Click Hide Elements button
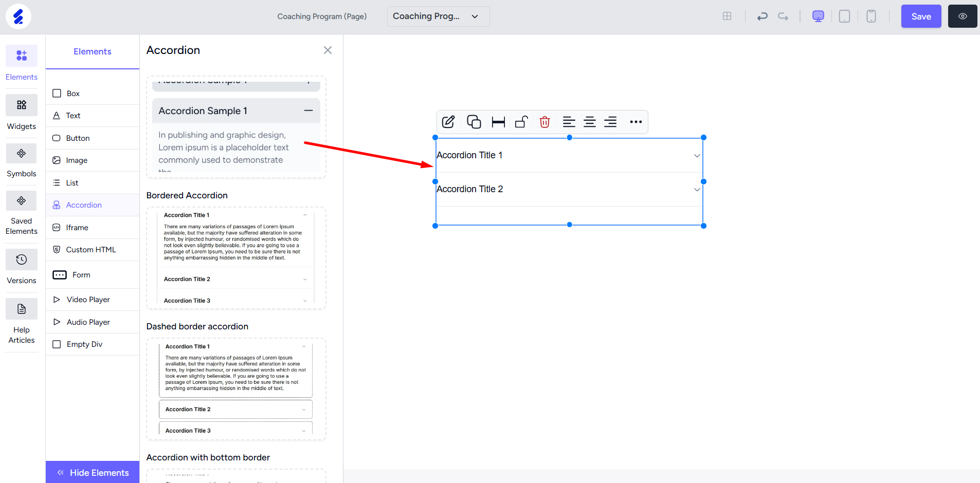Viewport: 980px width, 483px height. point(93,472)
